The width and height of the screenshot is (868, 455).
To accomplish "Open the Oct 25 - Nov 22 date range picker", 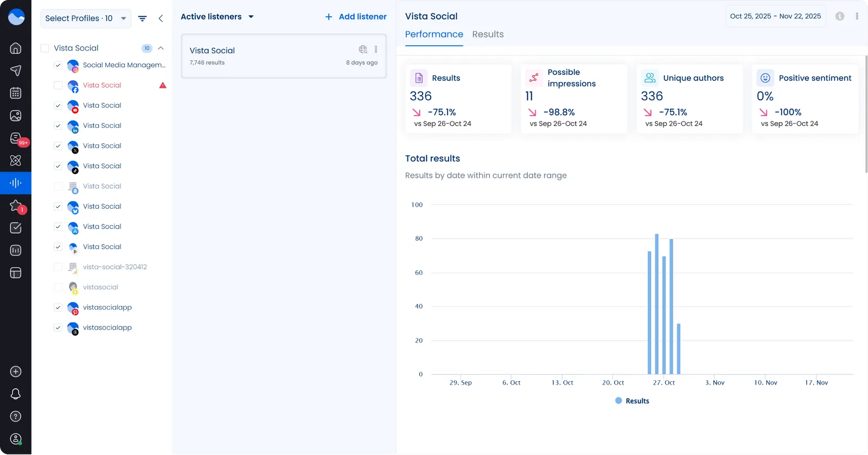I will [x=775, y=16].
